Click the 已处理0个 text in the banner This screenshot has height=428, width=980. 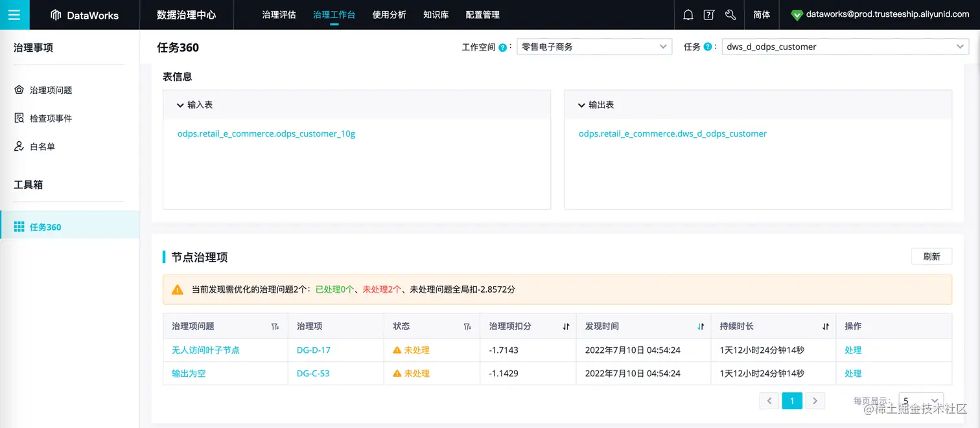(x=334, y=289)
